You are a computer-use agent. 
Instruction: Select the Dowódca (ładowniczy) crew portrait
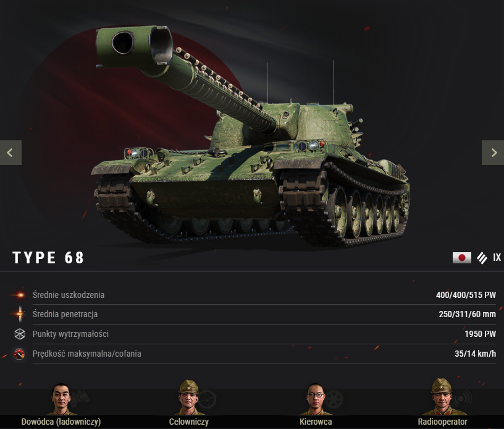click(x=61, y=399)
